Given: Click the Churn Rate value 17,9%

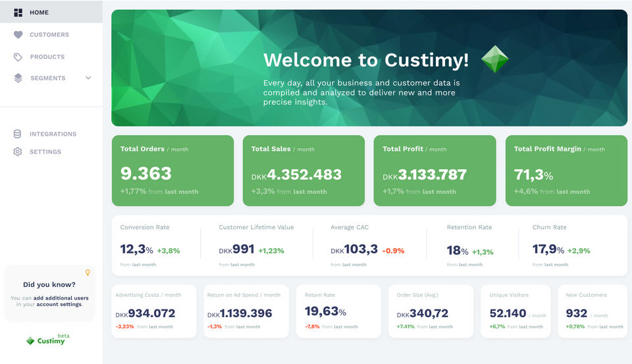Looking at the screenshot, I should [x=548, y=249].
